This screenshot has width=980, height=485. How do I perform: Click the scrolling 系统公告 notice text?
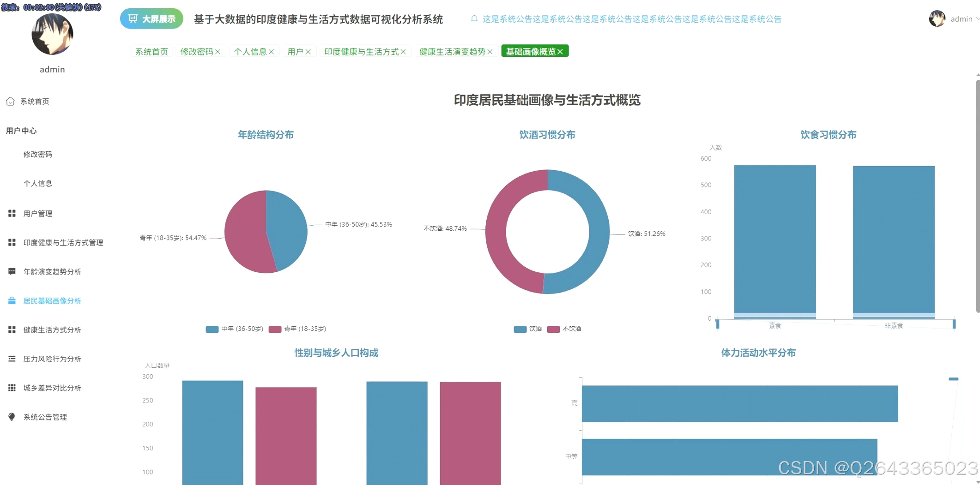tap(632, 19)
